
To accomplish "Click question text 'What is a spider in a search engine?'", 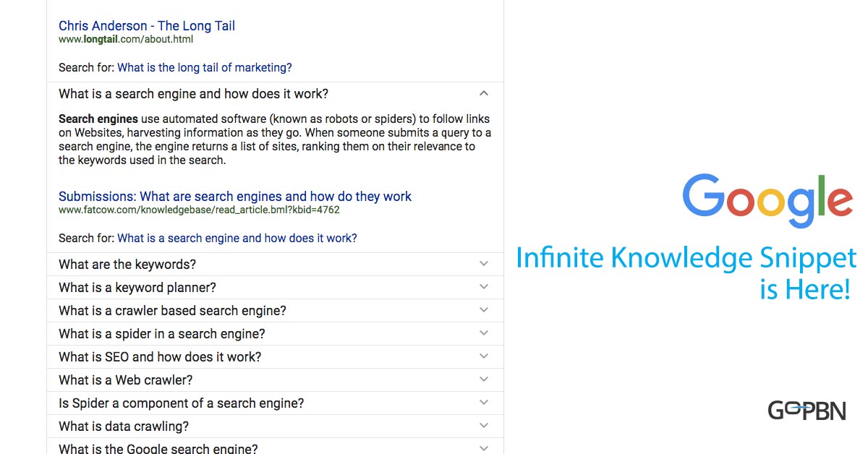I will point(162,334).
